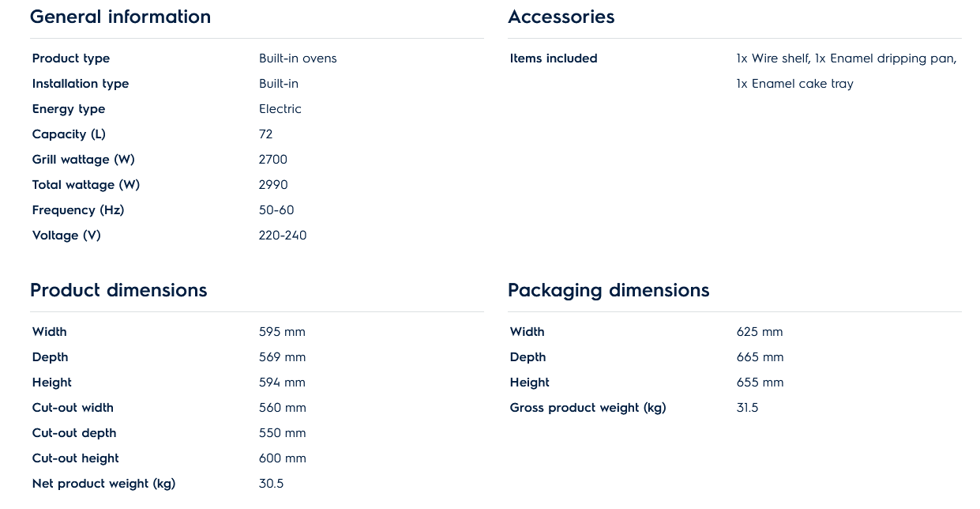This screenshot has width=980, height=509.
Task: Click the Voltage (V) label
Action: coord(66,236)
